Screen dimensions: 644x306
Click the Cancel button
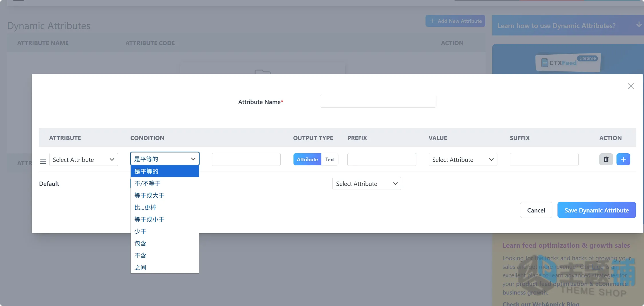[x=536, y=210]
